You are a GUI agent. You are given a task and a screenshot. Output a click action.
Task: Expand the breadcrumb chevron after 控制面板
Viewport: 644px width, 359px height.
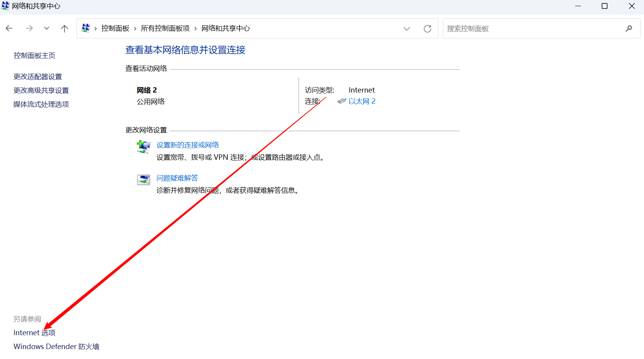(x=135, y=28)
